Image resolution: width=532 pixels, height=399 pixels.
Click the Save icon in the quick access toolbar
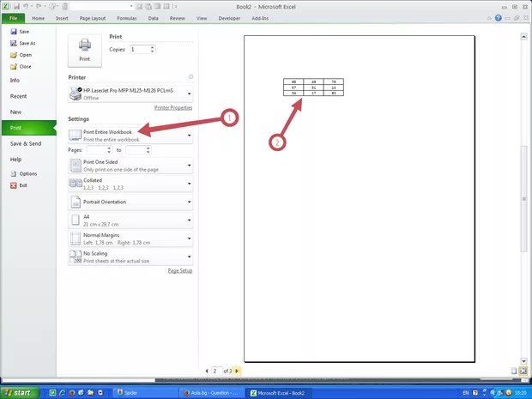(16, 6)
